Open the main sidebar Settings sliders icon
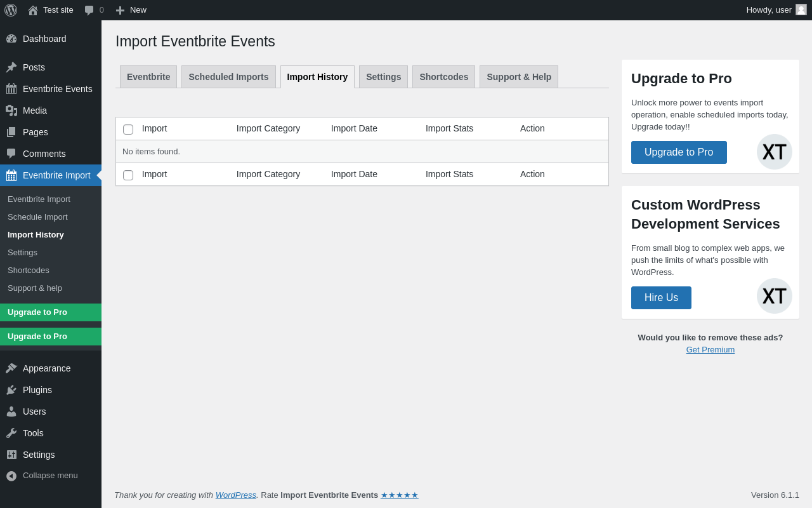 11,455
